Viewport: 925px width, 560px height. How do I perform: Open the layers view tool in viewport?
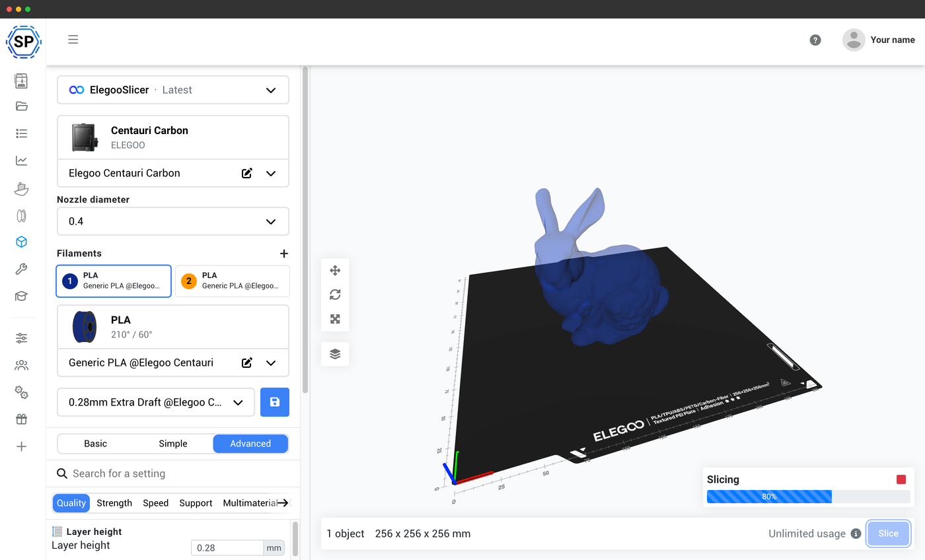335,354
